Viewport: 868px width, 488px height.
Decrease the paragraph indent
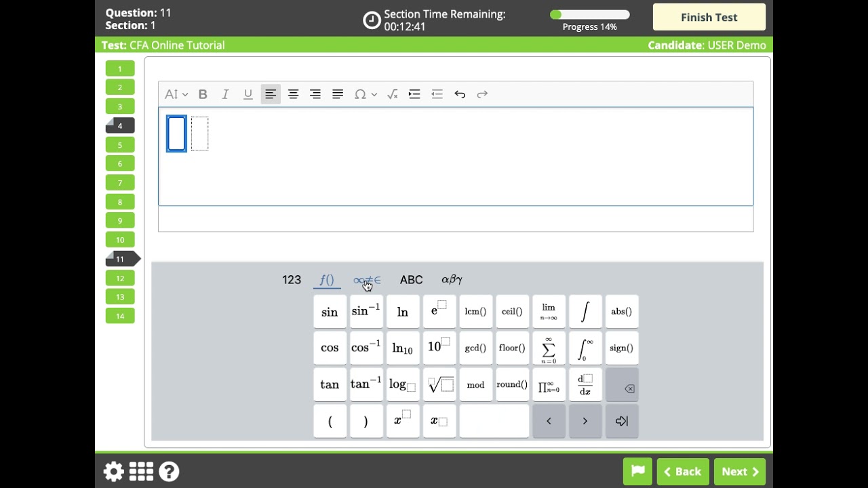[x=437, y=94]
